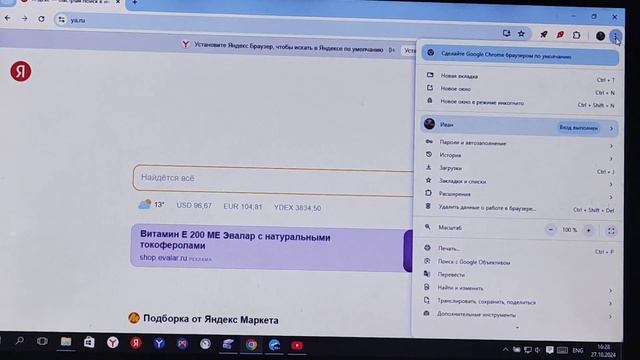Open the red Я Yandex taskbar icon
The height and width of the screenshot is (360, 640).
pyautogui.click(x=136, y=343)
